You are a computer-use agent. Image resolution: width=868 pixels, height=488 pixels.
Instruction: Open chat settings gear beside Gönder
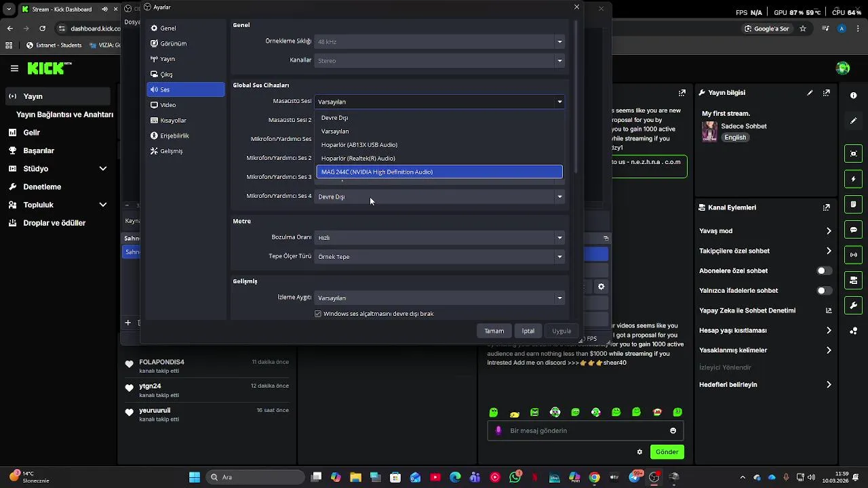pyautogui.click(x=639, y=452)
